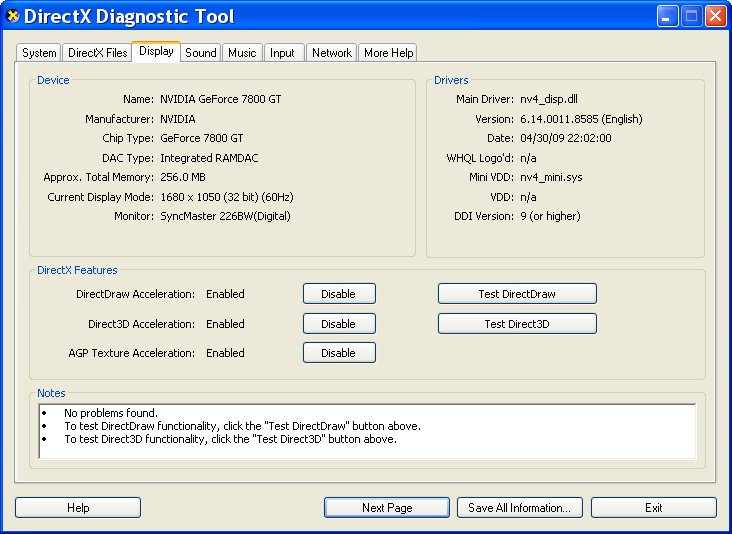Click the memory value 256.0 MB
Image resolution: width=732 pixels, height=534 pixels.
(x=183, y=177)
